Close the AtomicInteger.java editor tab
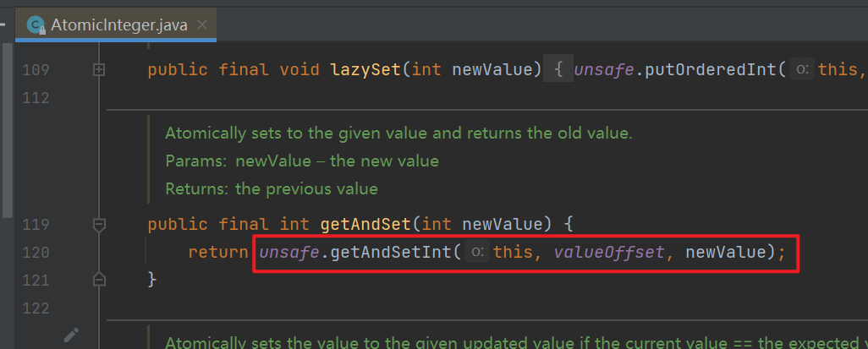This screenshot has height=349, width=868. pos(202,25)
